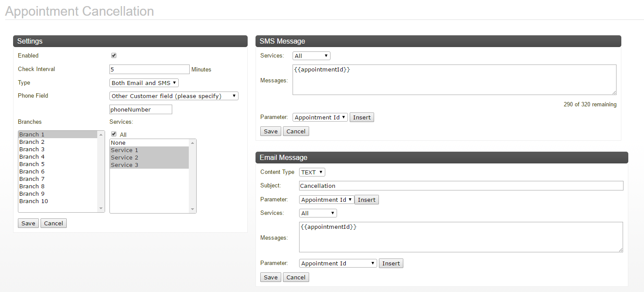Insert parameter into SMS message
Image resolution: width=644 pixels, height=292 pixels.
[x=361, y=117]
